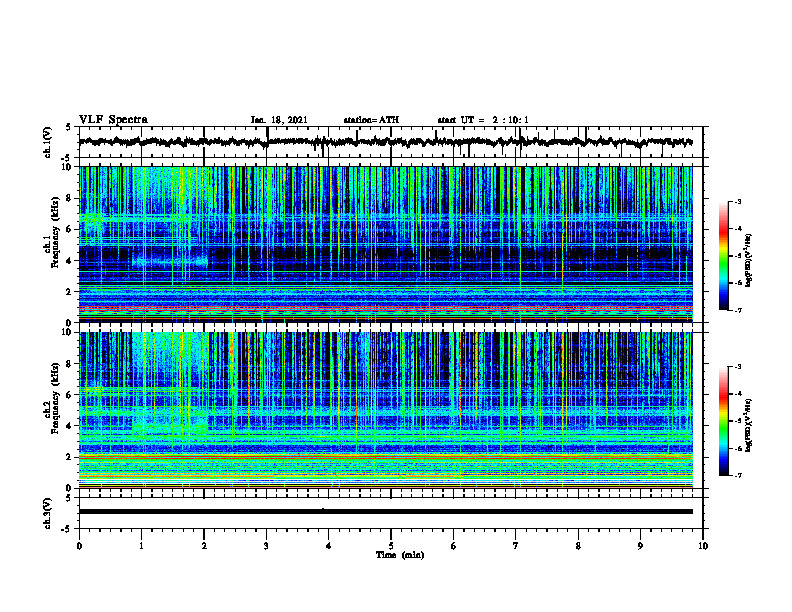Click the "VLF Spectra" plot title
The height and width of the screenshot is (612, 792).
113,120
